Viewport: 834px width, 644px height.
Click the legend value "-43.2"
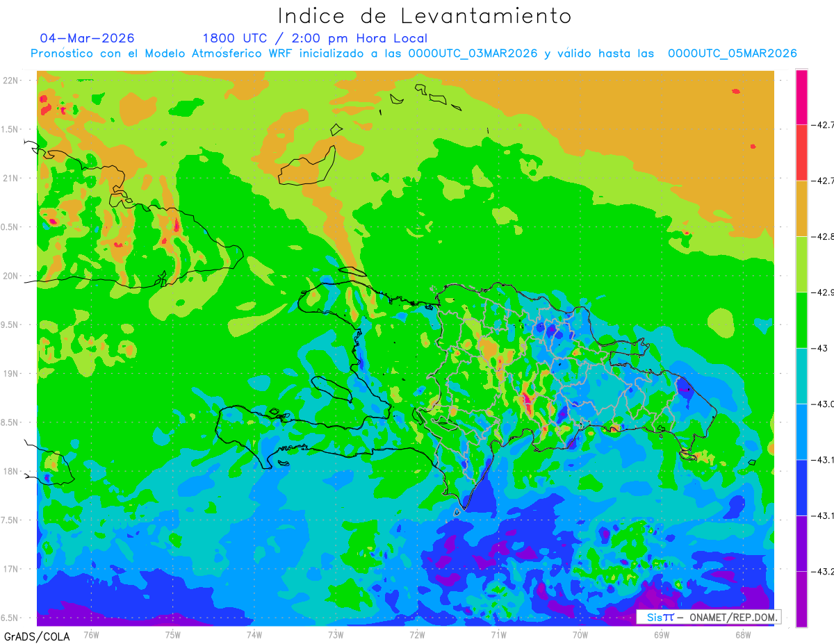pos(824,572)
